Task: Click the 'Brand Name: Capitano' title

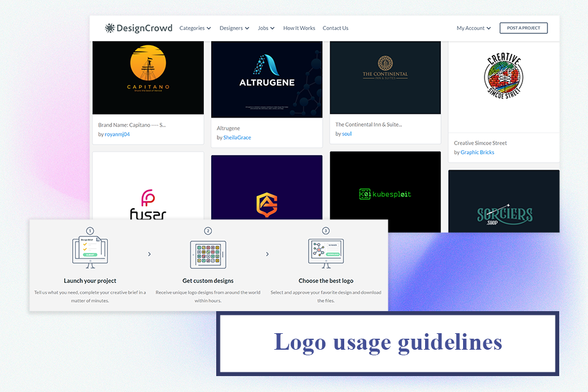Action: tap(132, 125)
